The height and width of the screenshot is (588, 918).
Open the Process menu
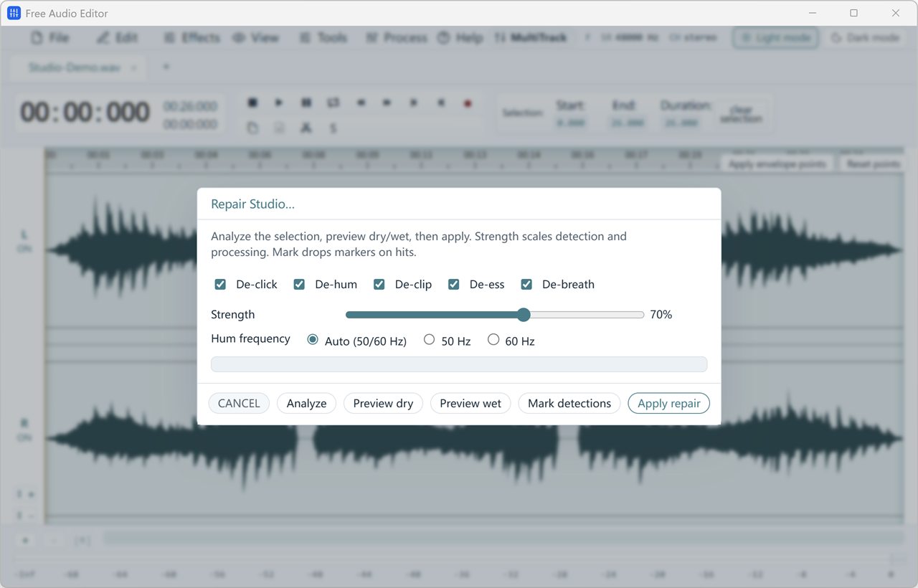pyautogui.click(x=396, y=38)
